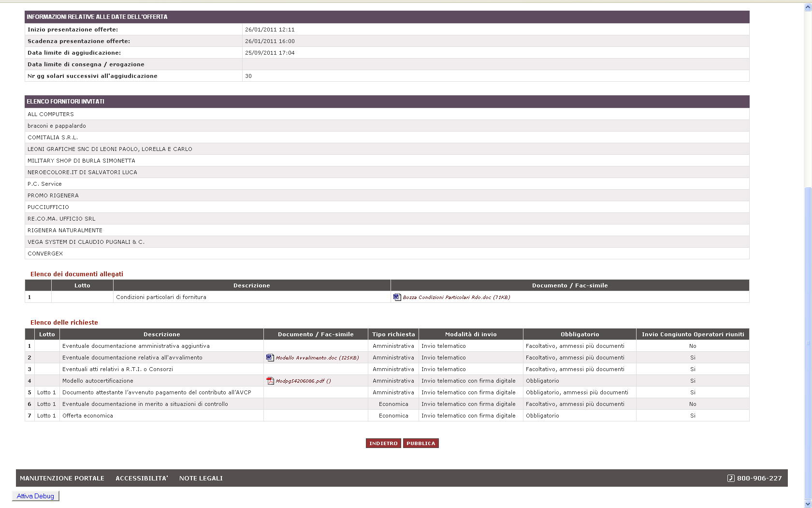Click the date 26/01/2011 16:00
The width and height of the screenshot is (812, 508).
(270, 41)
